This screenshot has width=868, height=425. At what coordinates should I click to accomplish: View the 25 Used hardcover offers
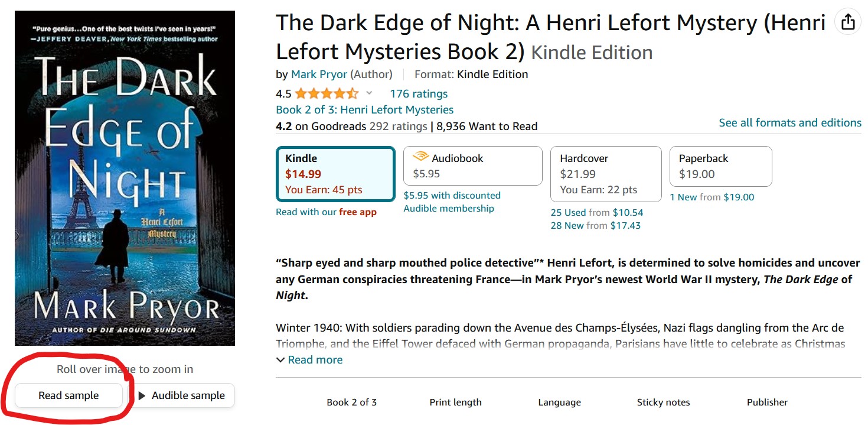596,212
